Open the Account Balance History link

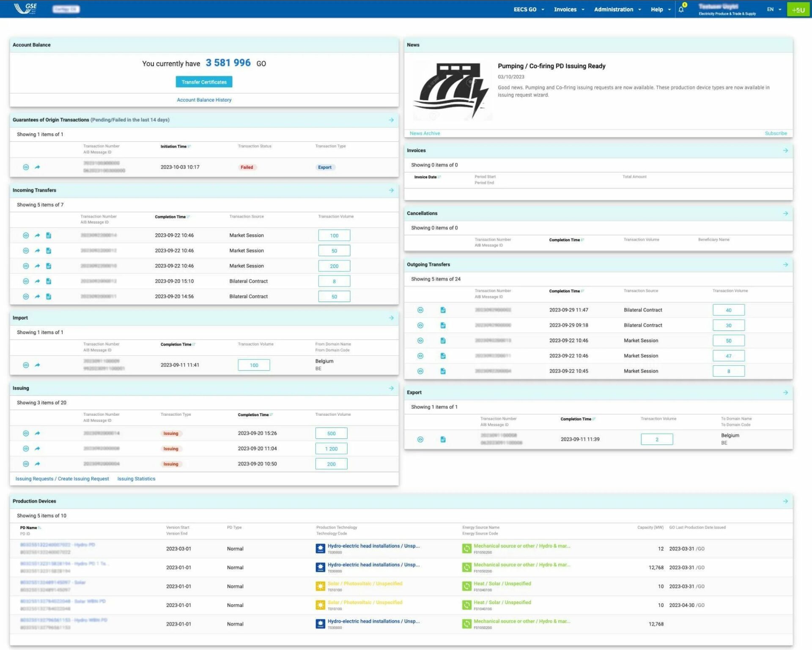(204, 100)
